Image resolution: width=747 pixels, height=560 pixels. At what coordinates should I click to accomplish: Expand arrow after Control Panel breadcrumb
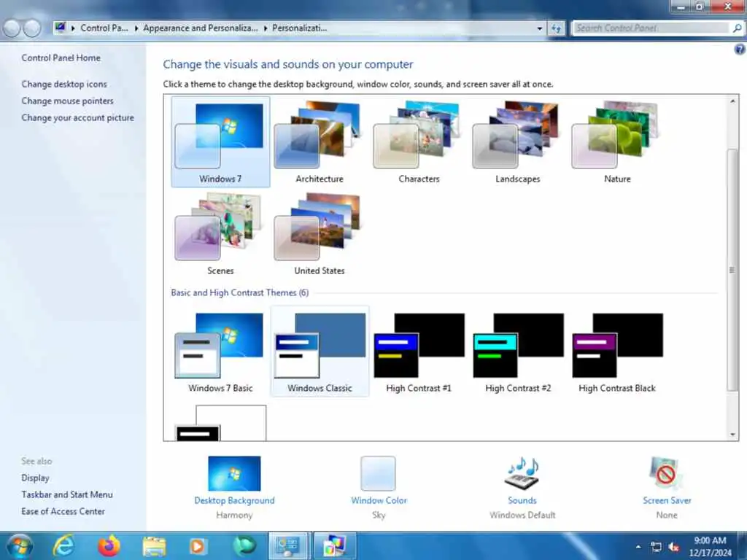[136, 28]
